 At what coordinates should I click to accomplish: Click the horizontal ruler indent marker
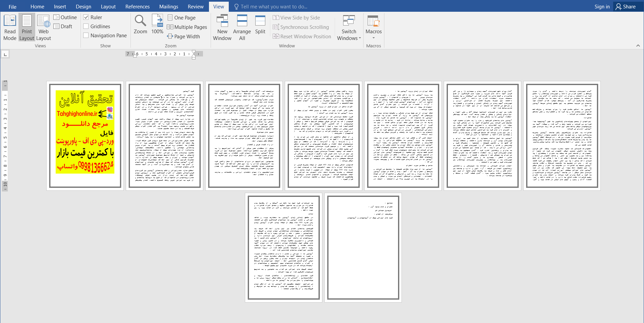(194, 55)
